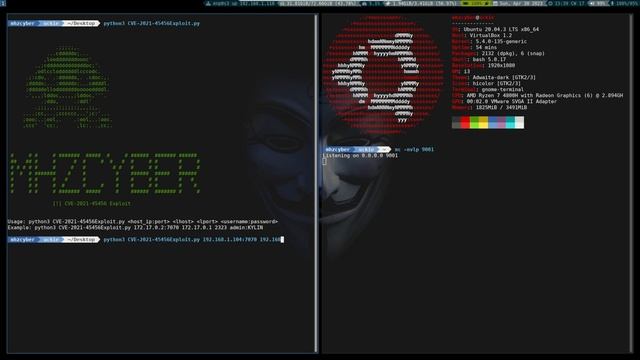Click the enp0s3 network status in top bar
The width and height of the screenshot is (640, 360).
pos(240,3)
